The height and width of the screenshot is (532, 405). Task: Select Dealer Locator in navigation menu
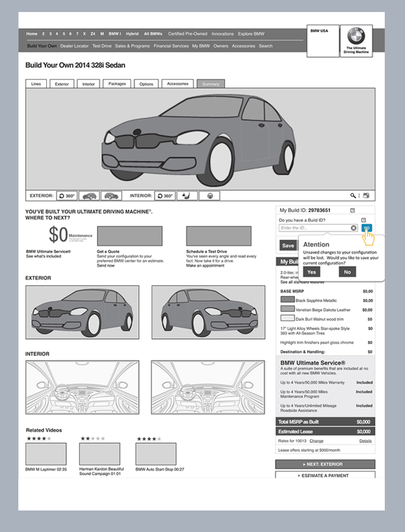(75, 46)
